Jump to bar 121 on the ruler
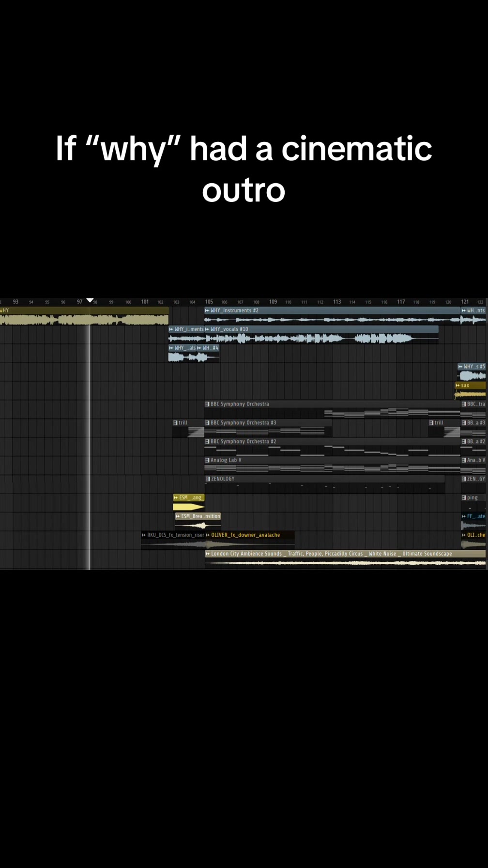This screenshot has height=868, width=488. (x=465, y=302)
